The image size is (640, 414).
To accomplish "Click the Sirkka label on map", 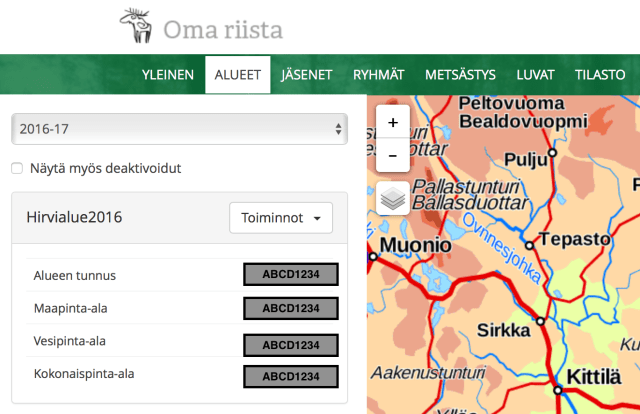I will pos(504,330).
